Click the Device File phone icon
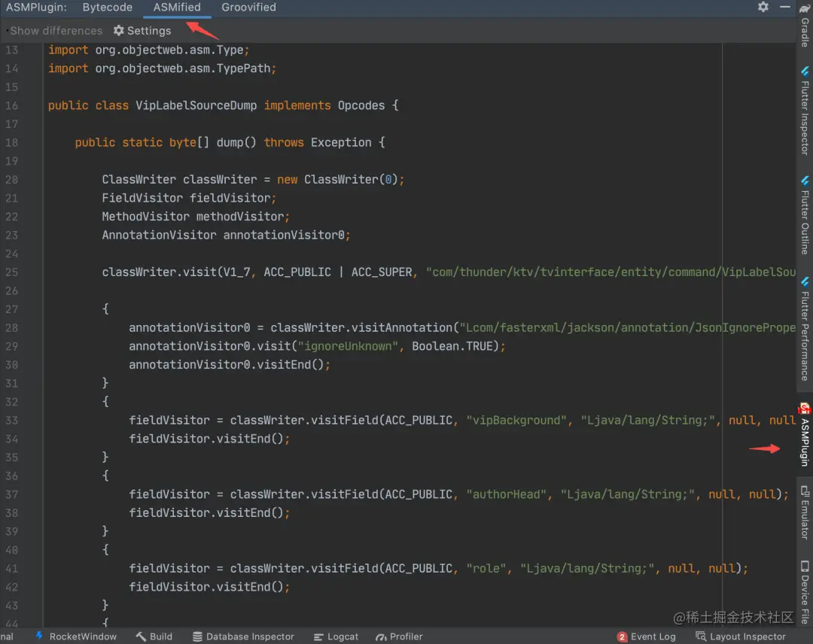The width and height of the screenshot is (813, 644). (x=805, y=566)
